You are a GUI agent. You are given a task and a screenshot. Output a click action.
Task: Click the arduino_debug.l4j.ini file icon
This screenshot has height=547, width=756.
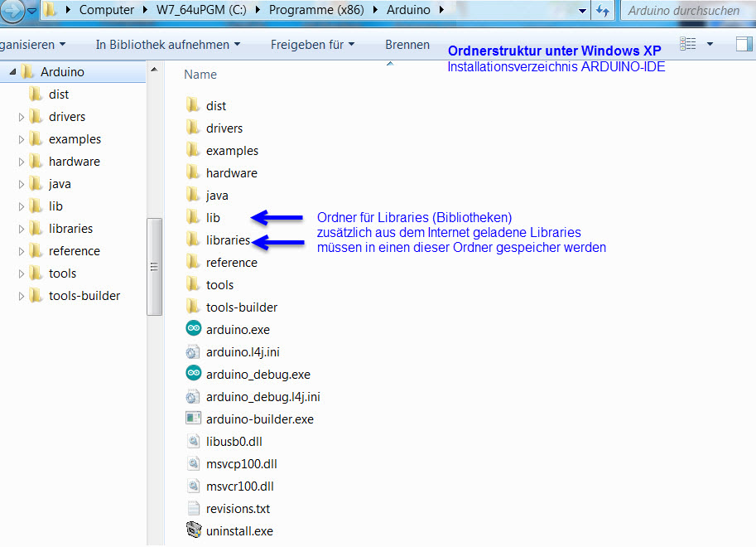[193, 396]
